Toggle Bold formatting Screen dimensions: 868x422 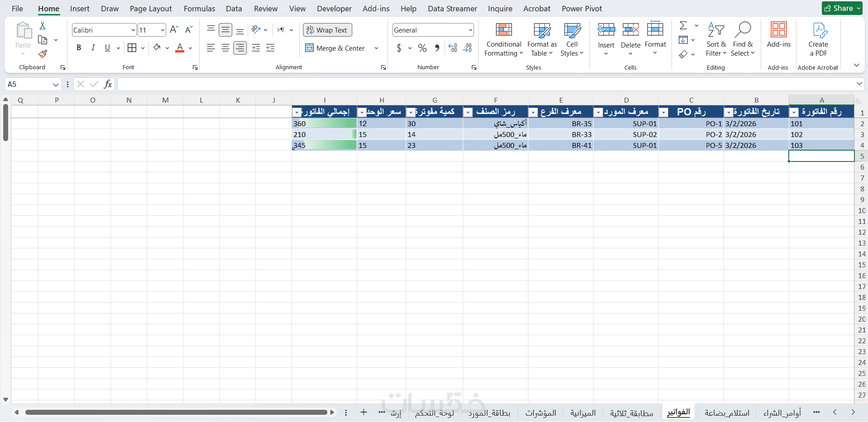pos(79,48)
